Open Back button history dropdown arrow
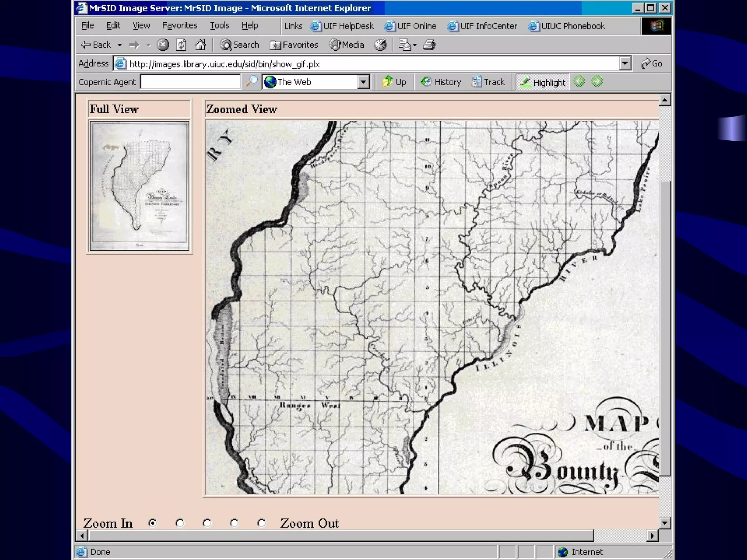 click(119, 45)
